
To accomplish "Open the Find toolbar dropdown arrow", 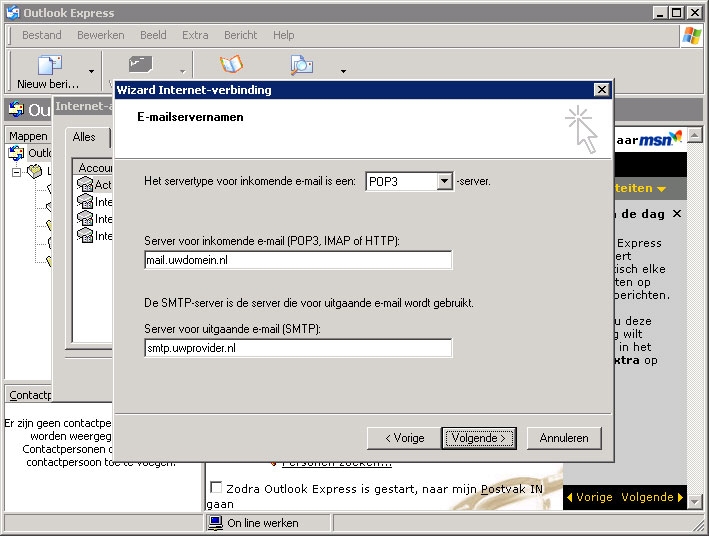I will tap(343, 71).
